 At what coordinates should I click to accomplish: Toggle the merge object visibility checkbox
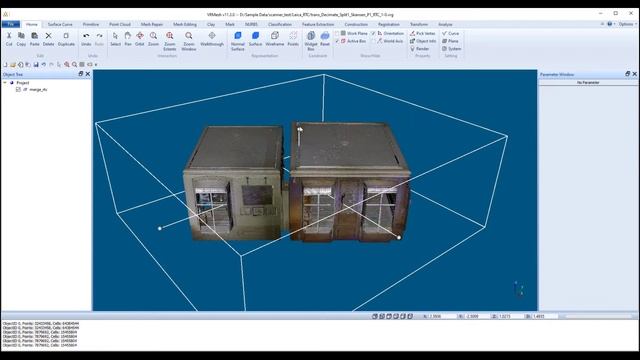(18, 89)
